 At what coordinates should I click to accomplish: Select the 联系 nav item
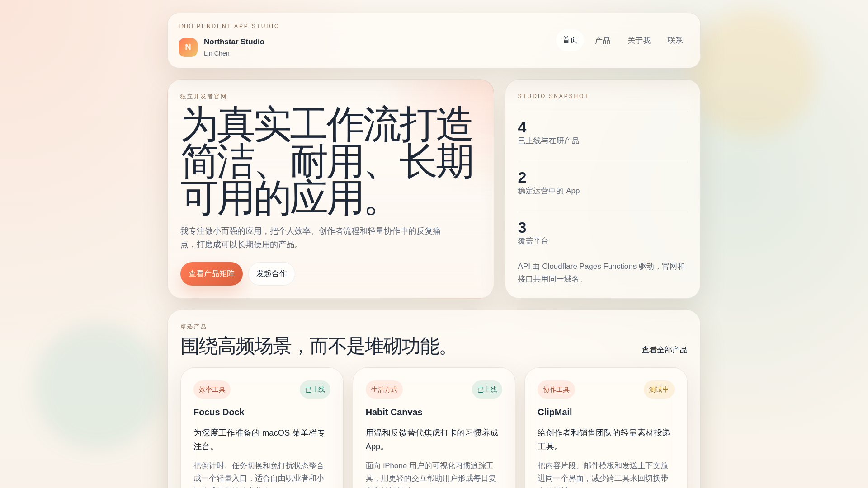675,41
